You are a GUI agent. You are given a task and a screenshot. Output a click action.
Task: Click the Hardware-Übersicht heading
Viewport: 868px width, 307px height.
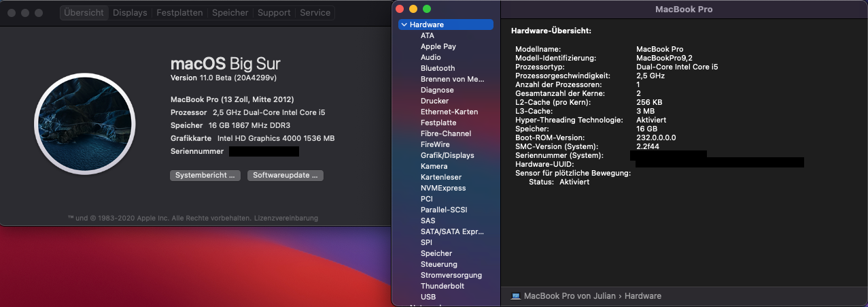(551, 31)
